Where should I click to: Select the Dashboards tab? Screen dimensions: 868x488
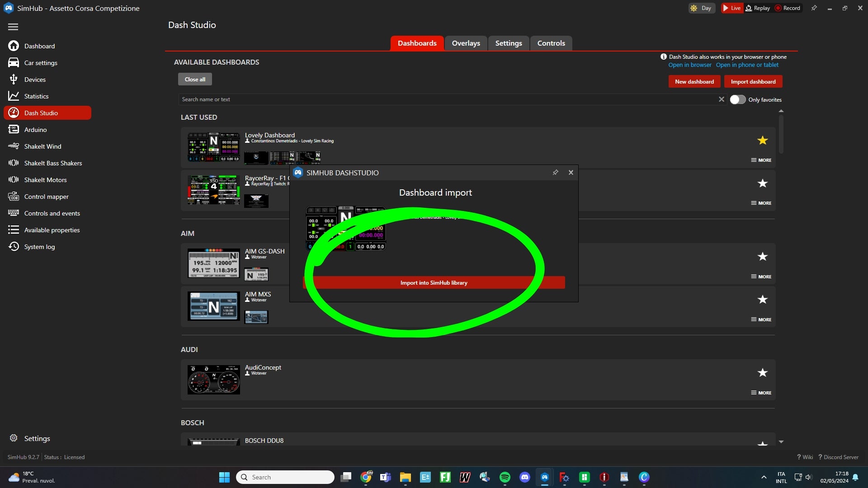[x=417, y=43]
